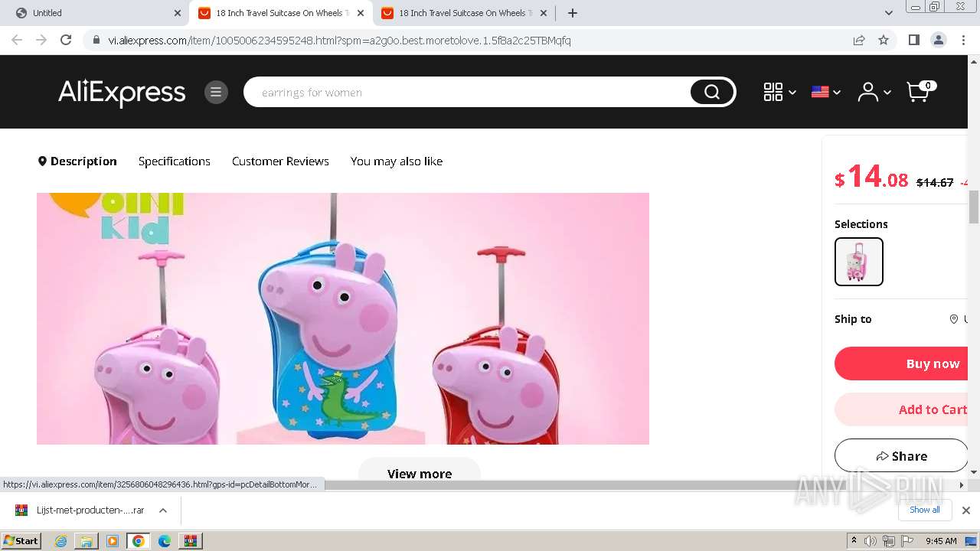This screenshot has width=980, height=551.
Task: Click the Peppa Pig suitcase product image
Action: pos(343,318)
